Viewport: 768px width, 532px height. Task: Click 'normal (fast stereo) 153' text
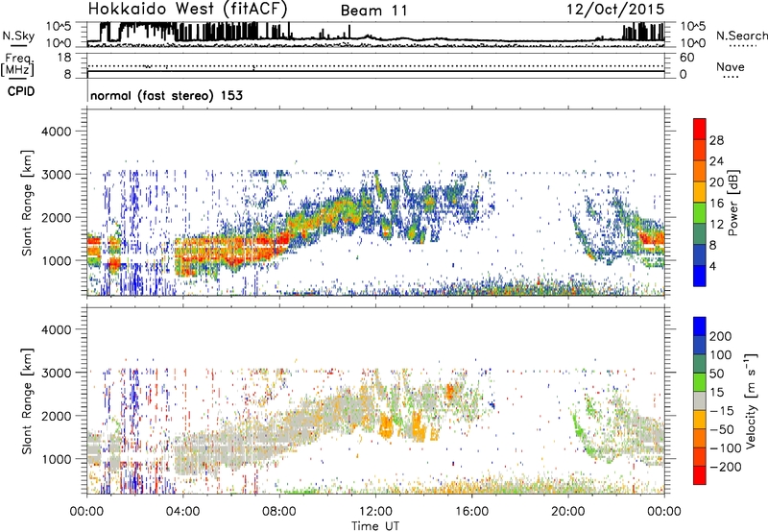[x=166, y=95]
